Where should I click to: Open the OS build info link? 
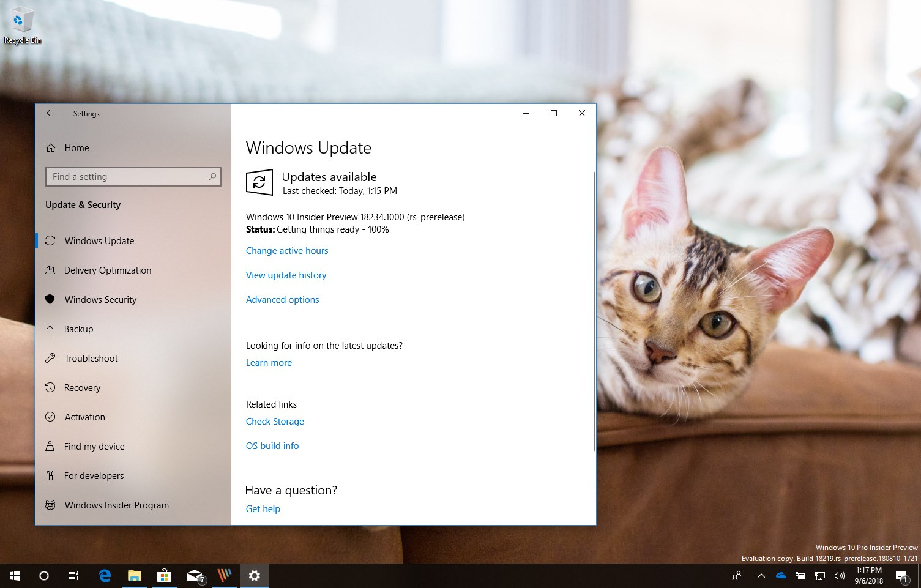tap(272, 446)
